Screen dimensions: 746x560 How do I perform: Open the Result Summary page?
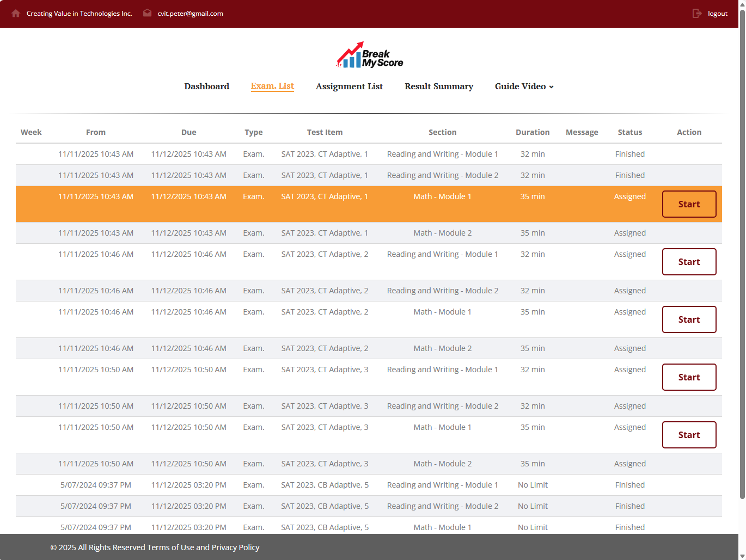(438, 87)
